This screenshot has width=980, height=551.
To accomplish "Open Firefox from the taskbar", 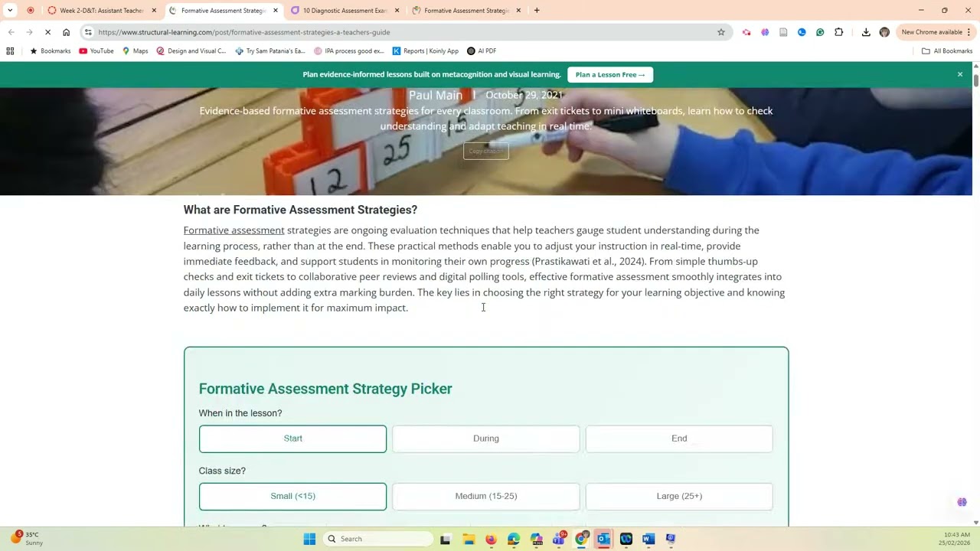I will pyautogui.click(x=491, y=539).
